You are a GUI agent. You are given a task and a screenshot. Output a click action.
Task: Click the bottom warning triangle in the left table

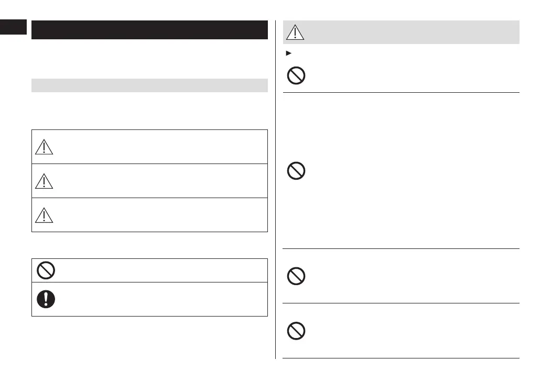(44, 215)
